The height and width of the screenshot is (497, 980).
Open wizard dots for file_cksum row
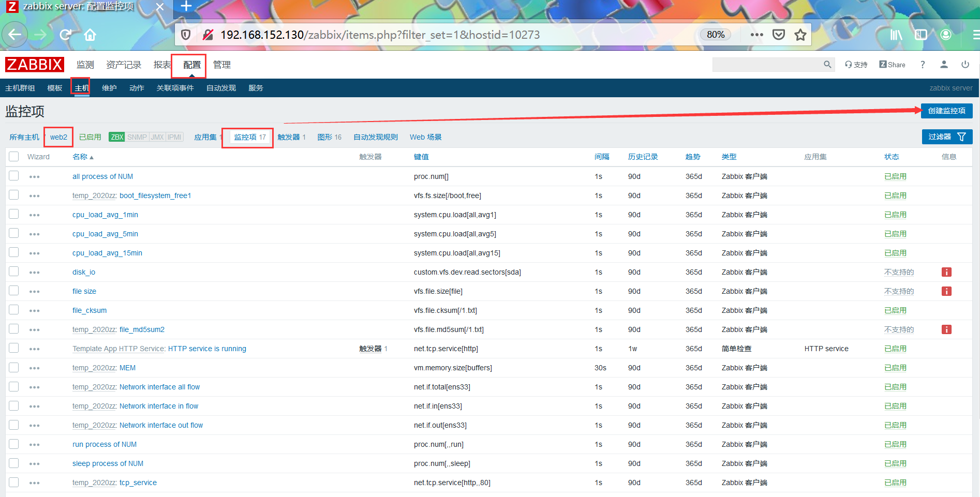pos(35,311)
